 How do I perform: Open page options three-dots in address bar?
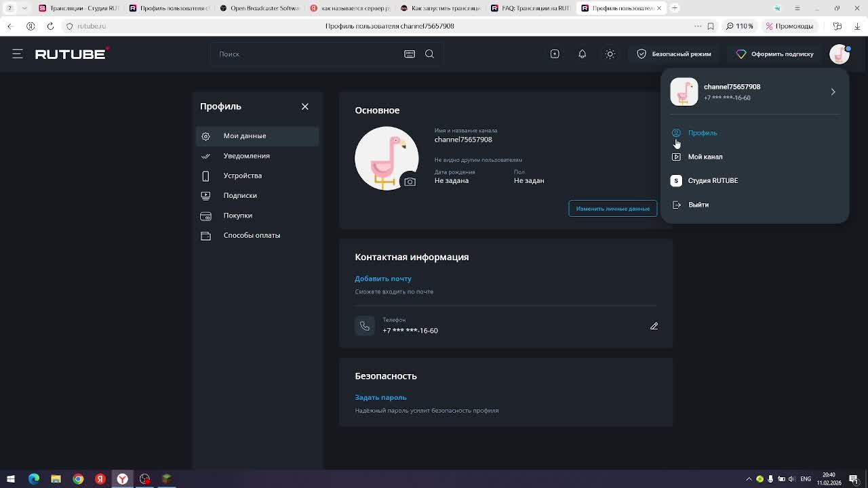(x=697, y=26)
